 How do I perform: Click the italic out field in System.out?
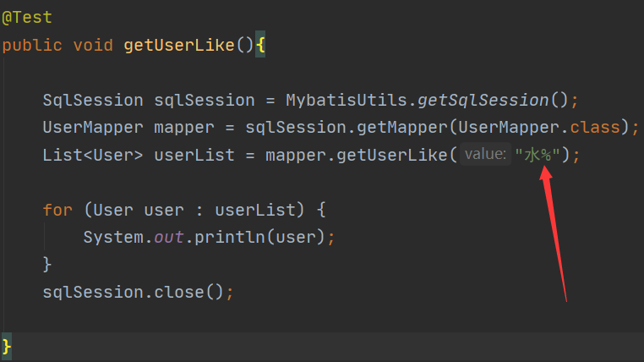pos(169,237)
